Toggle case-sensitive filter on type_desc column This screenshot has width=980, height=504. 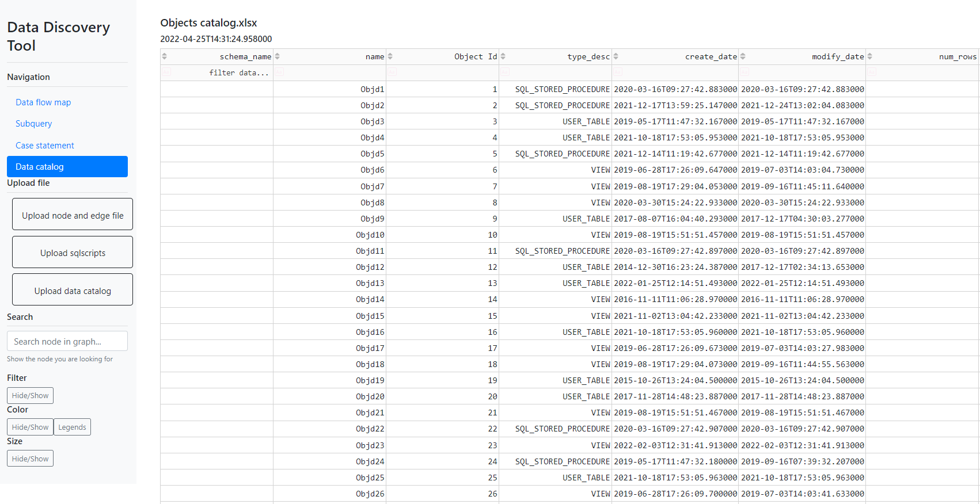(x=505, y=72)
